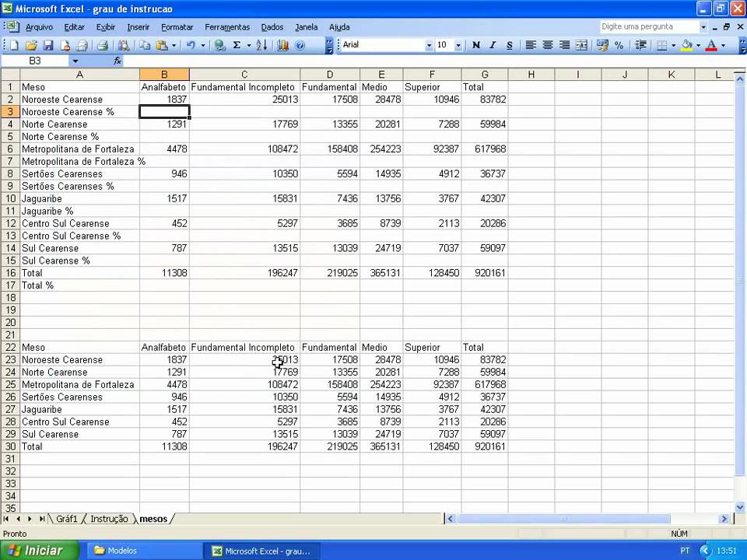Apply borders with the Borders icon
The image size is (747, 560).
click(661, 45)
